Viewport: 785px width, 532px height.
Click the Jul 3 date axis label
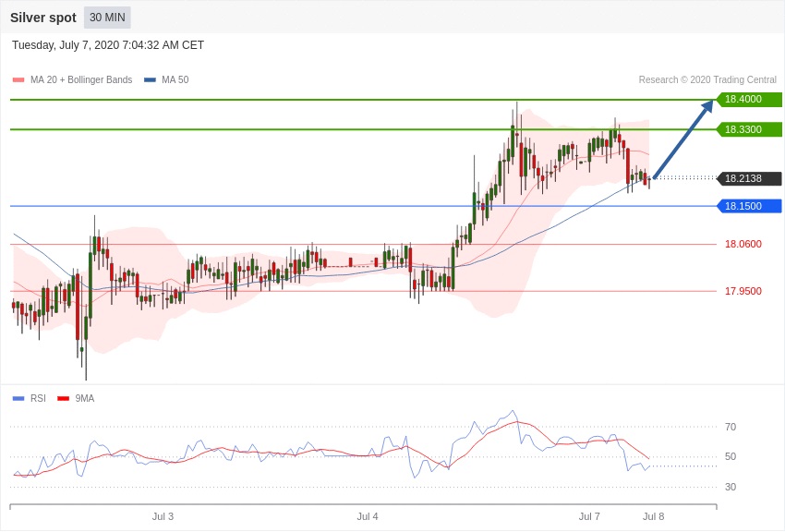[x=163, y=516]
